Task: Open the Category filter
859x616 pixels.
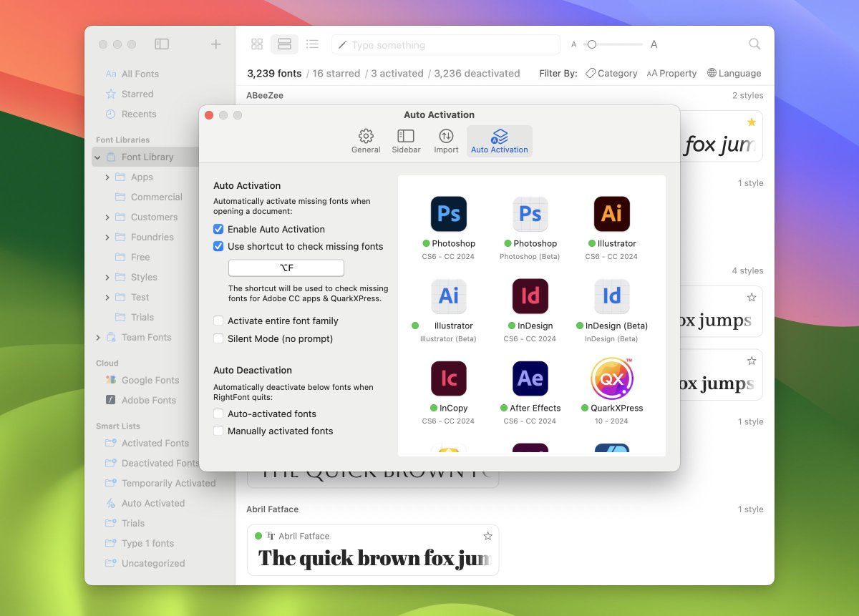Action: [x=611, y=73]
